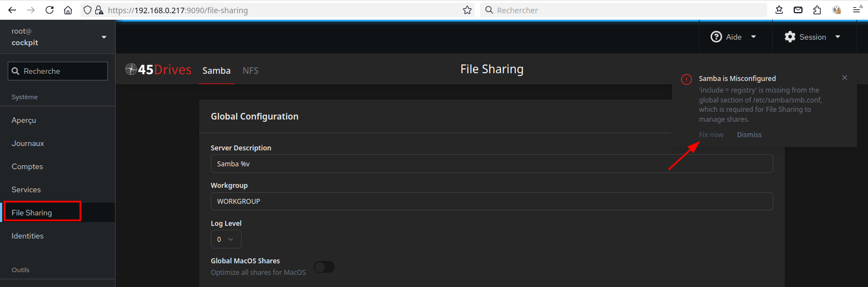Viewport: 868px width, 287px height.
Task: Enable the Global MacOS Shares toggle
Action: (324, 267)
